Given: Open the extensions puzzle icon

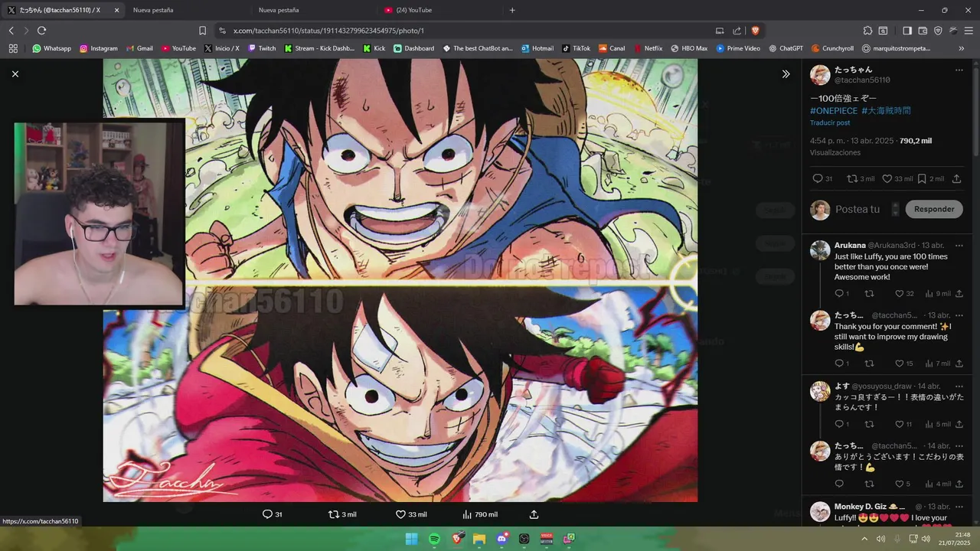Looking at the screenshot, I should [867, 31].
